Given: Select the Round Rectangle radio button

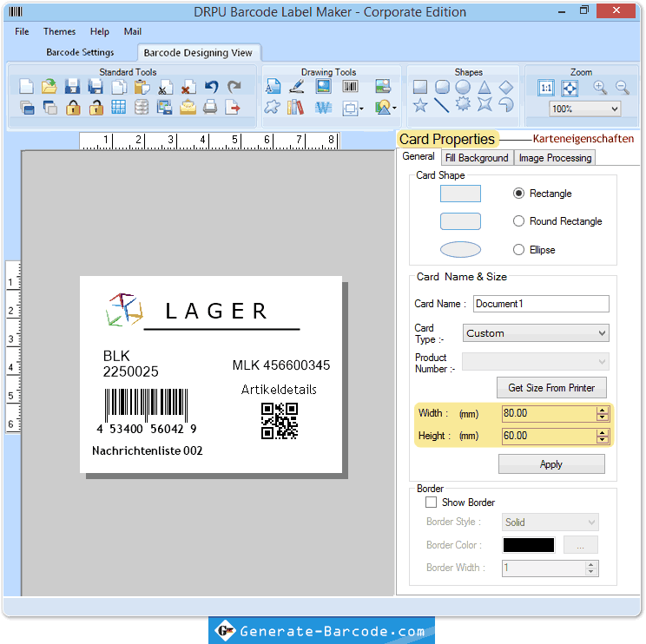Looking at the screenshot, I should 518,221.
